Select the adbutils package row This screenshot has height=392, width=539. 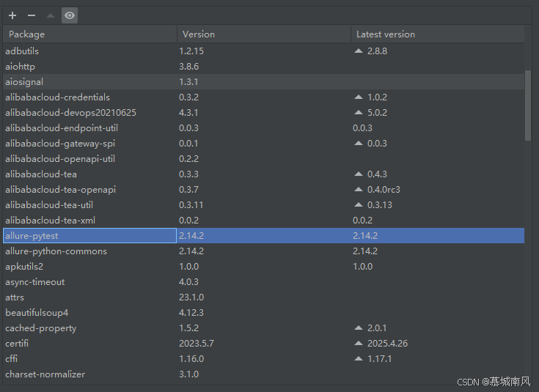click(264, 51)
